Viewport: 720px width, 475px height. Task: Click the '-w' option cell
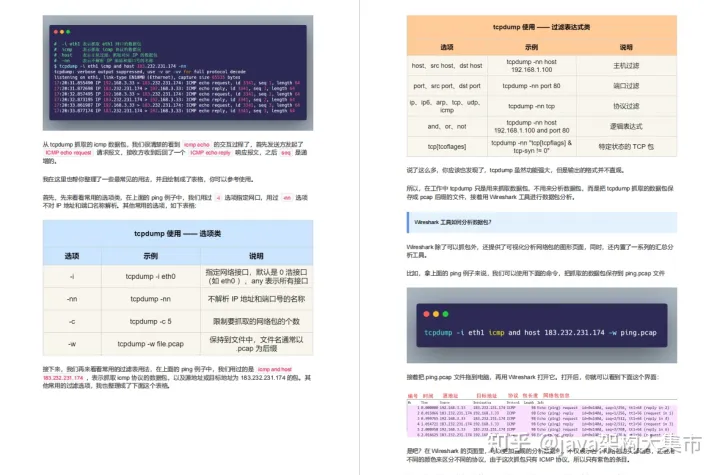click(72, 344)
